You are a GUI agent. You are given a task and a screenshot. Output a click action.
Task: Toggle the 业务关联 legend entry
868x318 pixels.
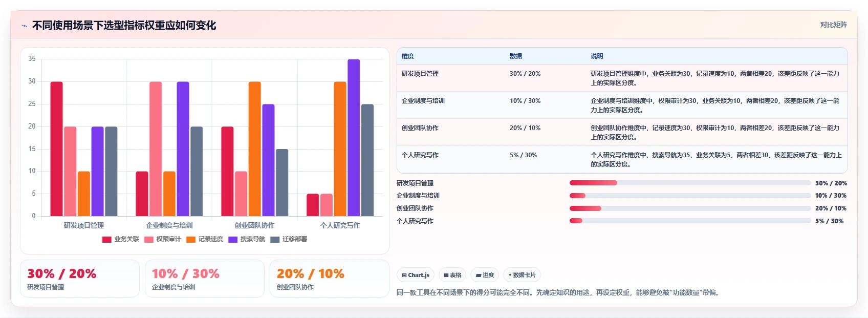121,239
